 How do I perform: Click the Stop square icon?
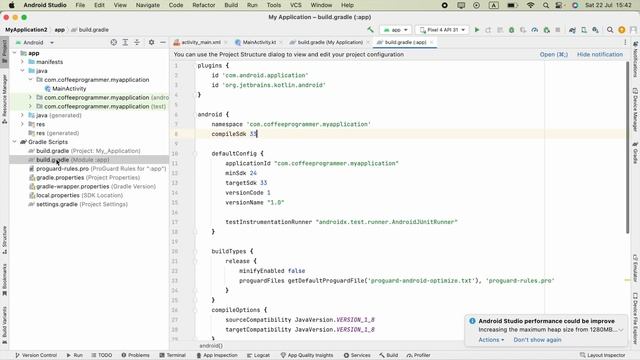tap(558, 30)
